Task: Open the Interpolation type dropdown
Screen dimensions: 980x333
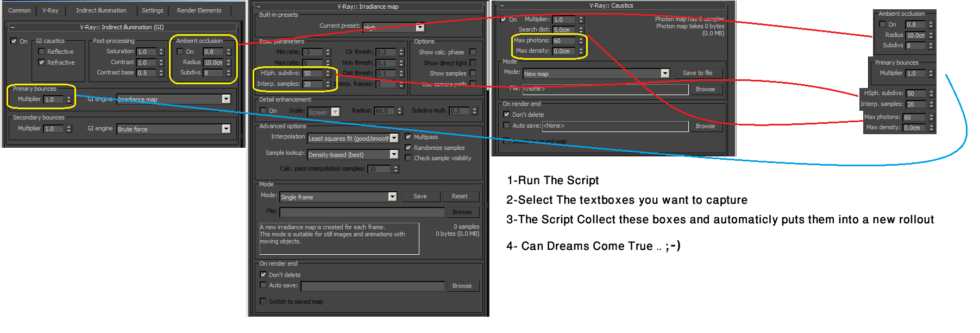Action: tap(353, 139)
